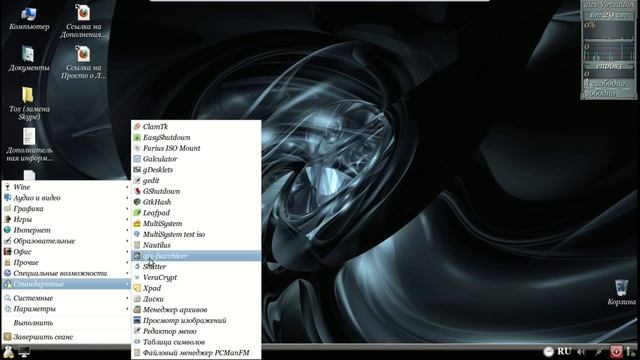Open Просмотр изображений image viewer
640x360 pixels.
click(196, 320)
